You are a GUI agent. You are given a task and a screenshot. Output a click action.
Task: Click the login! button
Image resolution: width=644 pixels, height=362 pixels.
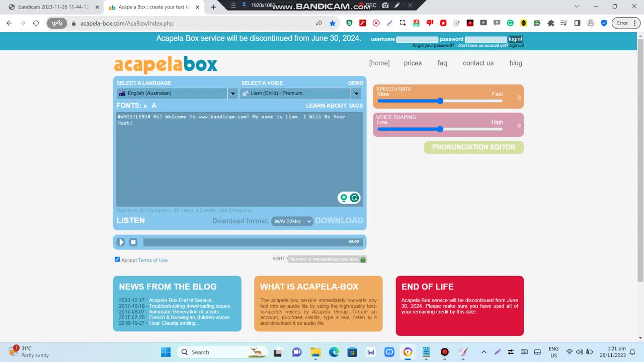pos(515,39)
